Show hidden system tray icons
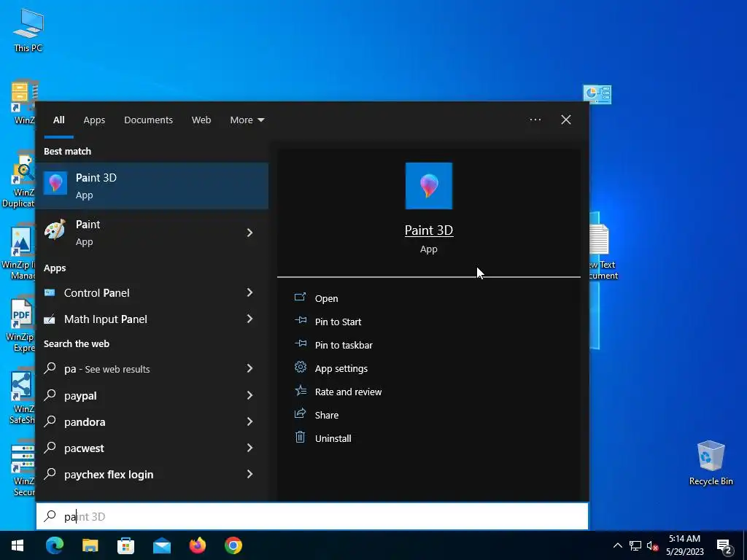The image size is (747, 560). (x=617, y=545)
